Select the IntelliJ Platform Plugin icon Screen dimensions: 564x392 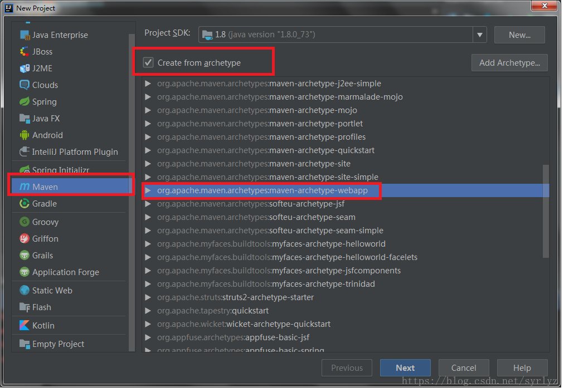pos(25,152)
